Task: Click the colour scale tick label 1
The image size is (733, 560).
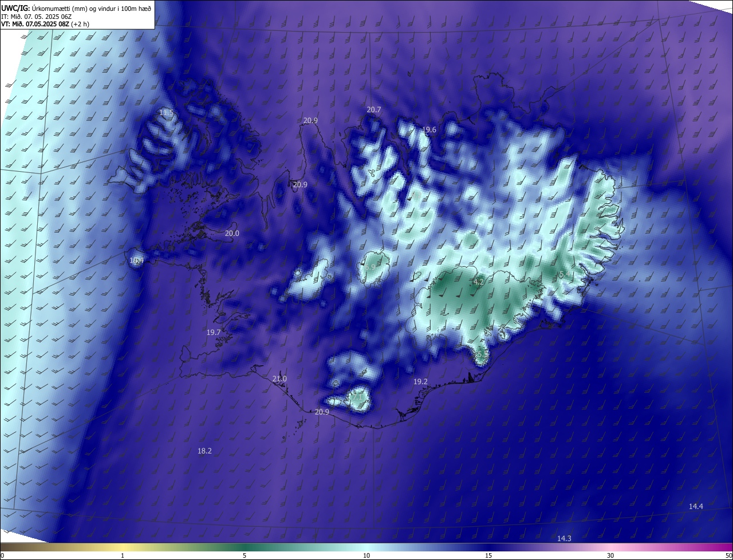Action: [123, 555]
